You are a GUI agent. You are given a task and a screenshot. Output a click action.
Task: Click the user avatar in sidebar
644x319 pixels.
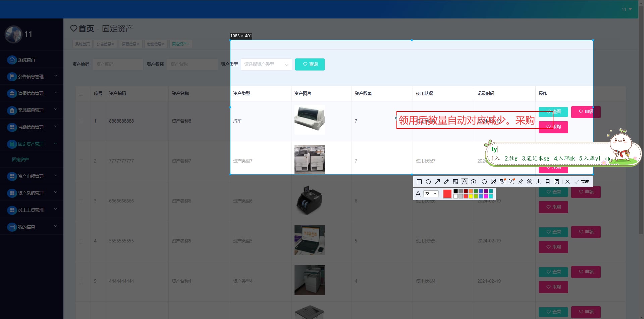pyautogui.click(x=13, y=34)
